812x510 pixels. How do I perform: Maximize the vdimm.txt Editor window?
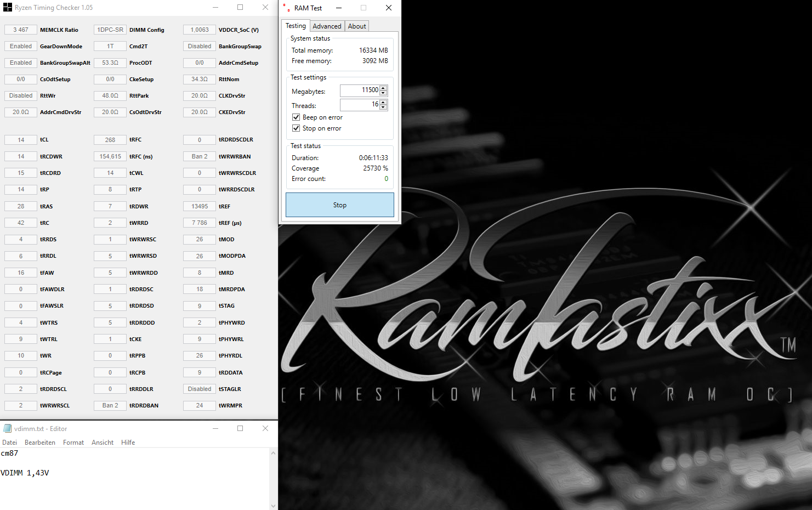[240, 428]
